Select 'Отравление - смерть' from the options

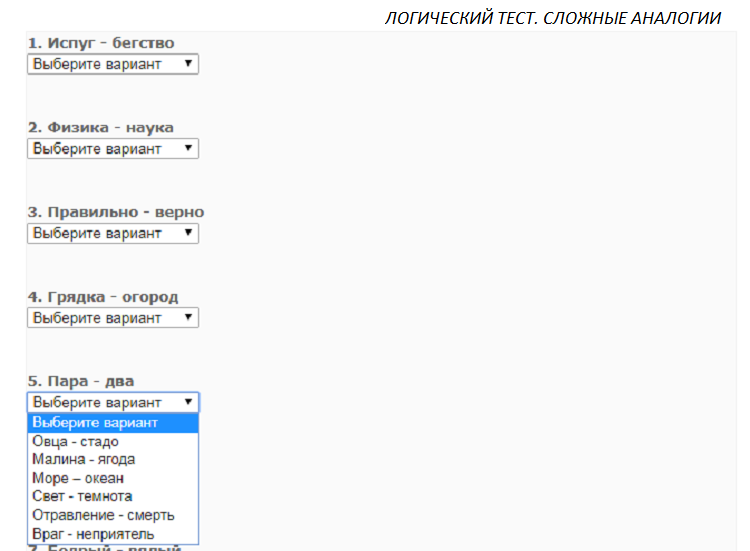click(103, 515)
